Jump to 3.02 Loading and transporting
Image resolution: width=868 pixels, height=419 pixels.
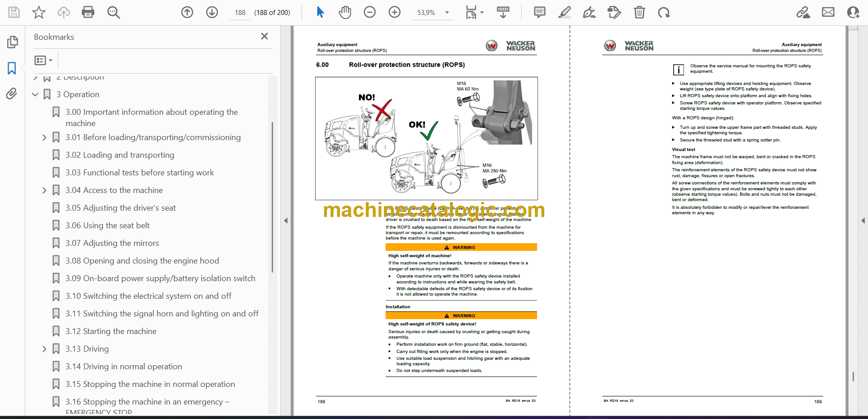pos(120,155)
